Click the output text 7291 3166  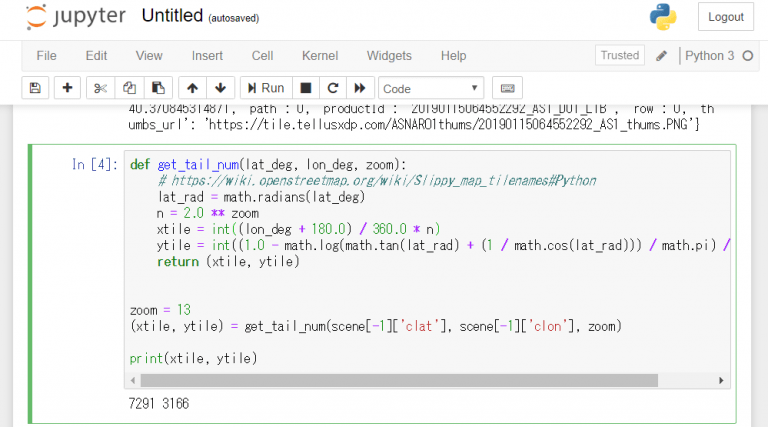coord(159,403)
